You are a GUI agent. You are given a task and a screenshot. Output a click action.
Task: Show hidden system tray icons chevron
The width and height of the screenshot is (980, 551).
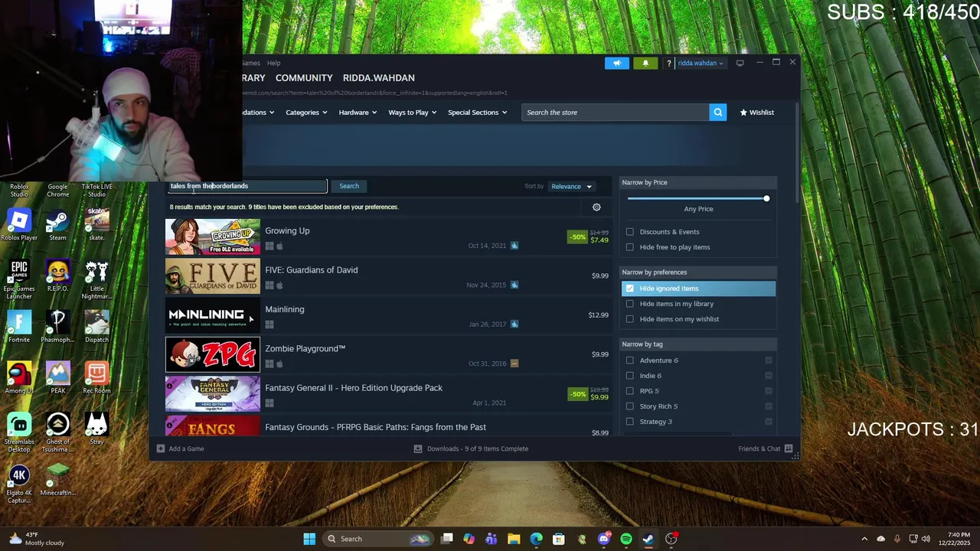click(864, 539)
